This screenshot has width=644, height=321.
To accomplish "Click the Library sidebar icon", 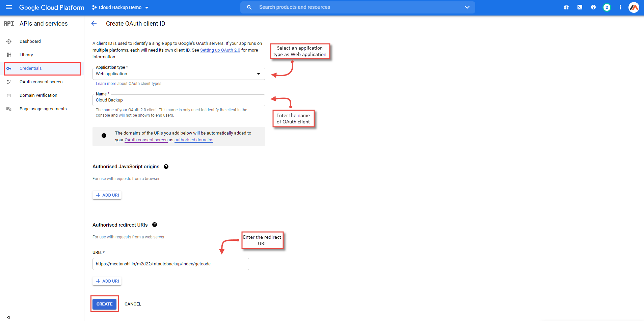I will 9,55.
